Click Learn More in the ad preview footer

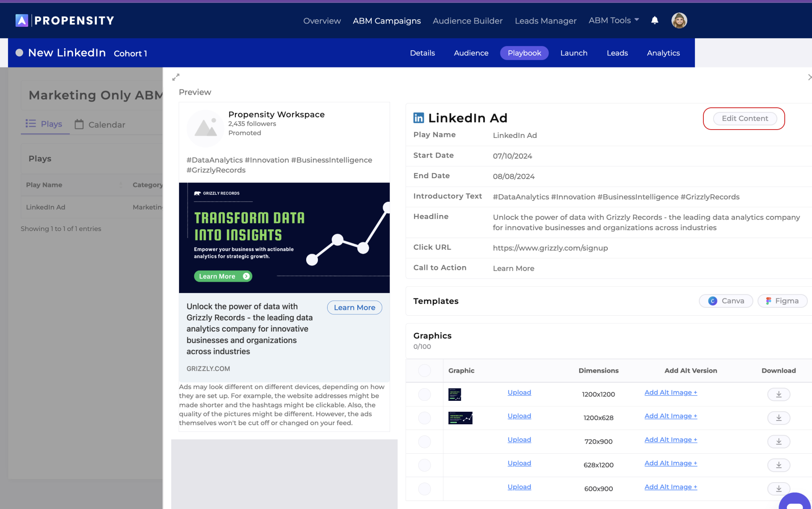(354, 307)
